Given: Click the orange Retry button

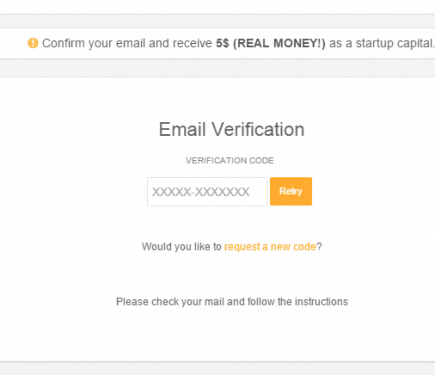Looking at the screenshot, I should click(x=291, y=191).
